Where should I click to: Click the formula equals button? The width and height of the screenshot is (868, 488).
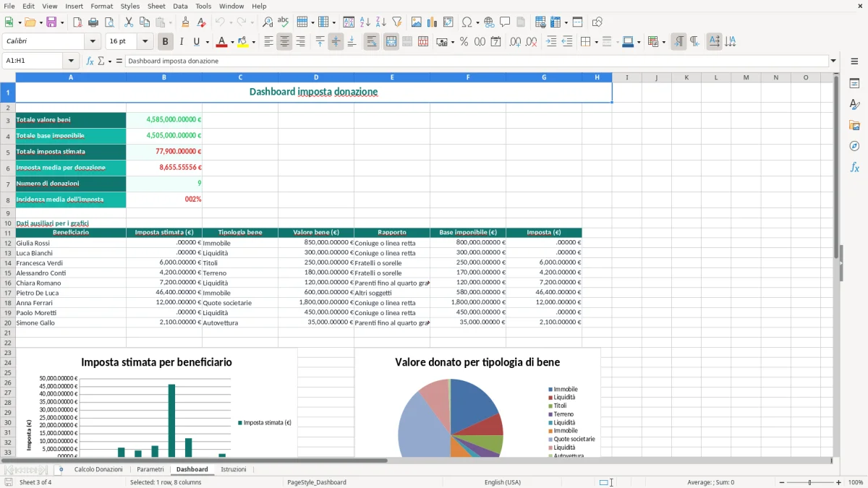click(119, 61)
